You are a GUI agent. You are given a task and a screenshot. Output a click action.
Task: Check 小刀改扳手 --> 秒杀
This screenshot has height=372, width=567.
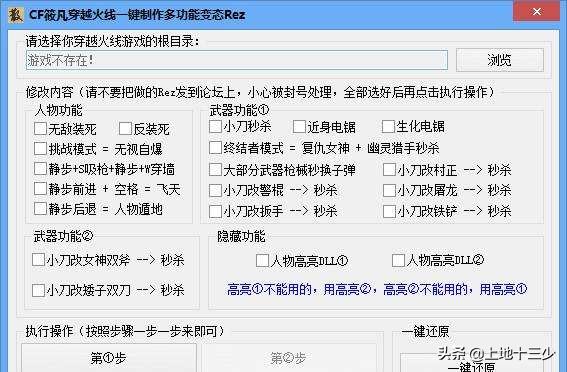point(216,211)
